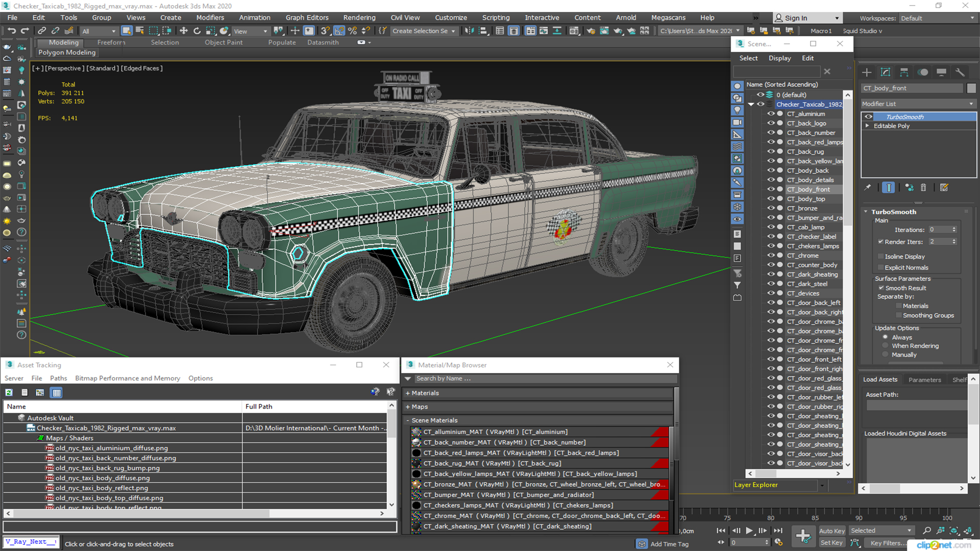Viewport: 980px width, 551px height.
Task: Click the Zoom Extents Selected icon
Action: (x=953, y=531)
